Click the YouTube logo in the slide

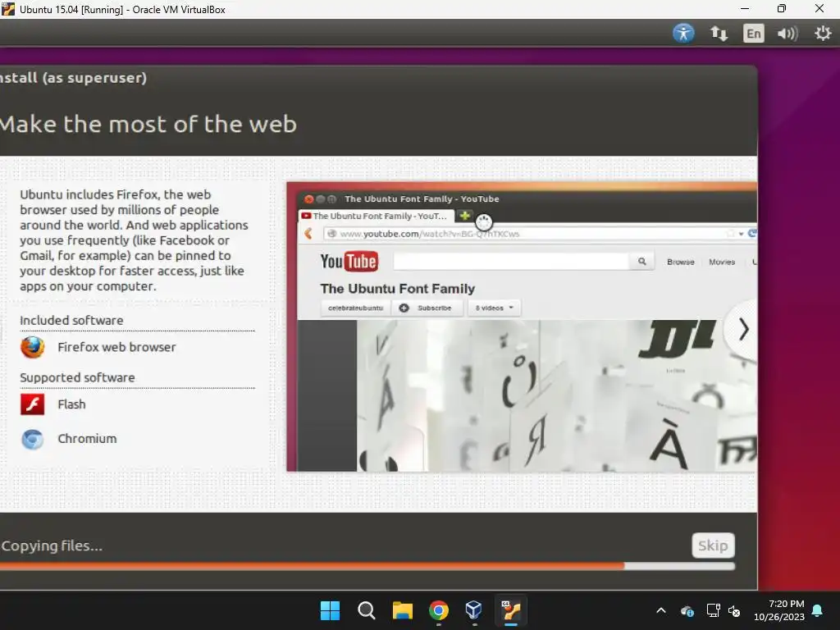(349, 262)
